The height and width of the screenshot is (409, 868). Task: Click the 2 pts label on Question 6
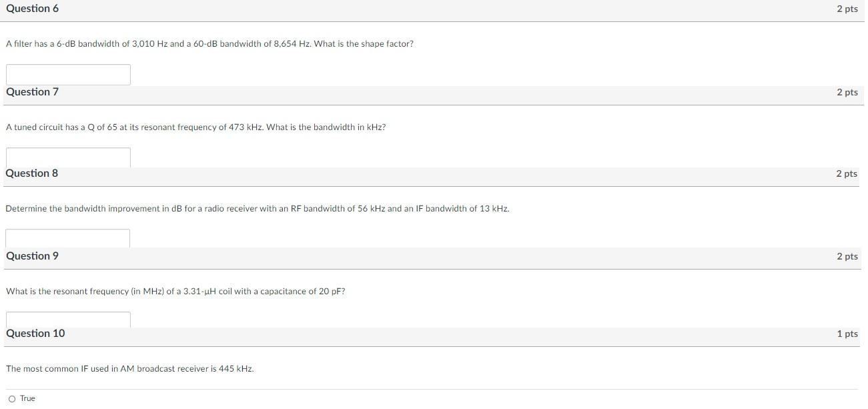(x=847, y=8)
